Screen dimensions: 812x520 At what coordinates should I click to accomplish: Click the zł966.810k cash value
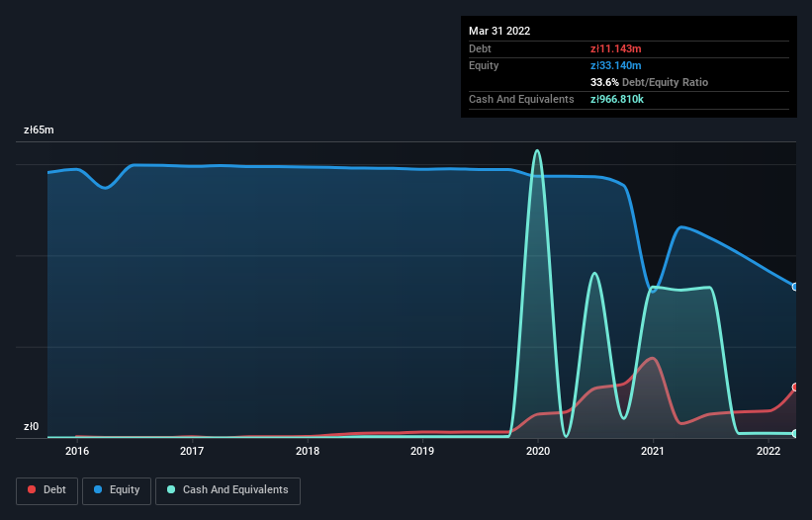617,99
